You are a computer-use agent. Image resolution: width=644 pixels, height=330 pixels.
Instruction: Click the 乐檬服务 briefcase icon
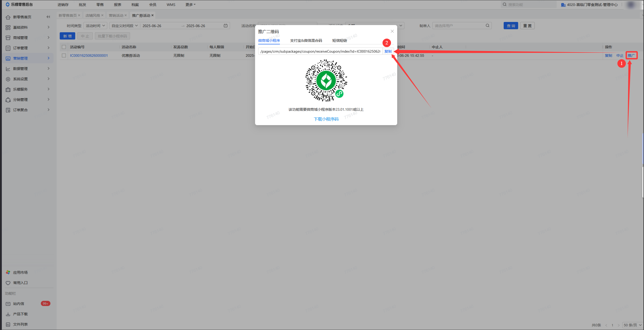click(x=8, y=89)
